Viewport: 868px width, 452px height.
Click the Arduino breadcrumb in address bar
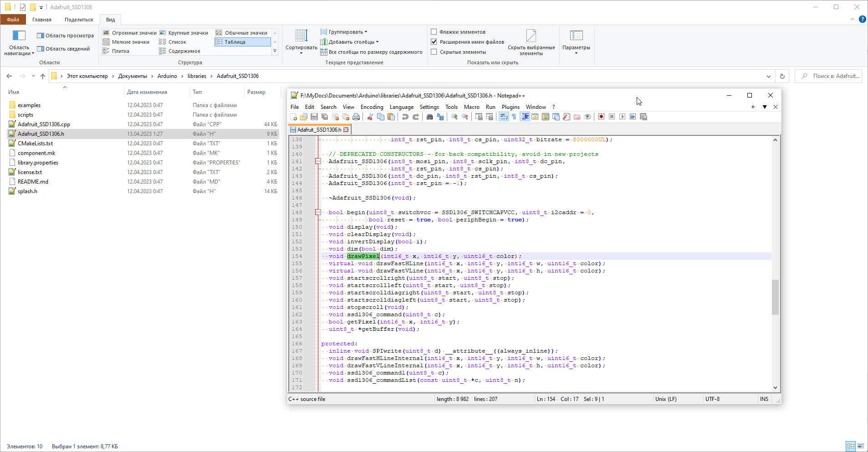(x=167, y=76)
